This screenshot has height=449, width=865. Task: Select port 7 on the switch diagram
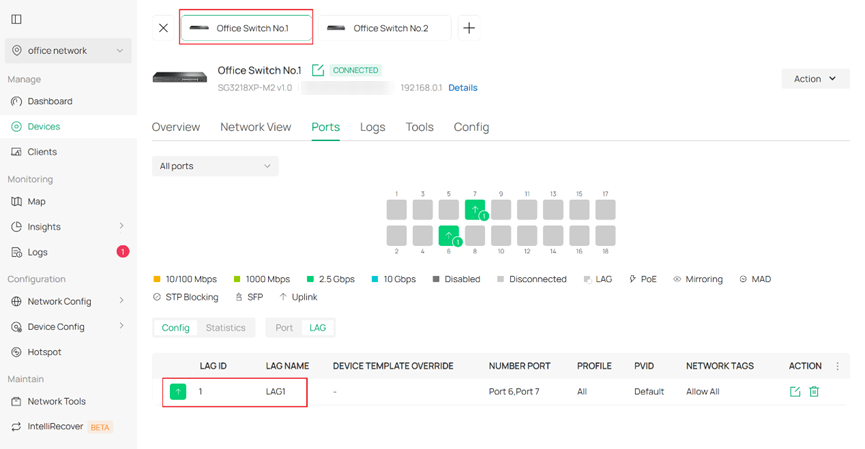click(475, 210)
